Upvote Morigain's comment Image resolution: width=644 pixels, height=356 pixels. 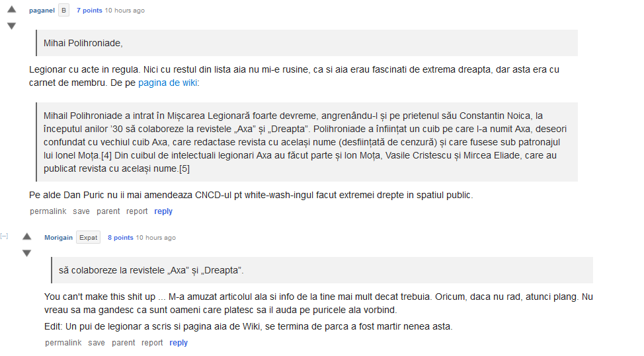click(x=26, y=236)
